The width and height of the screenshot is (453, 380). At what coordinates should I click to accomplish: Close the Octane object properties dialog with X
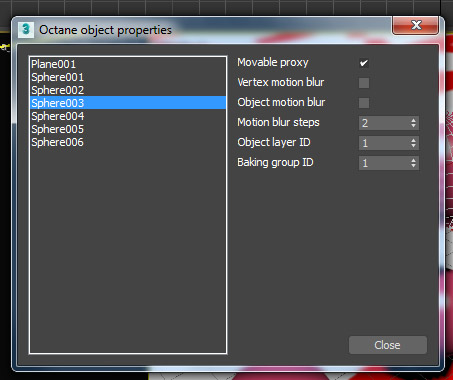(x=415, y=25)
